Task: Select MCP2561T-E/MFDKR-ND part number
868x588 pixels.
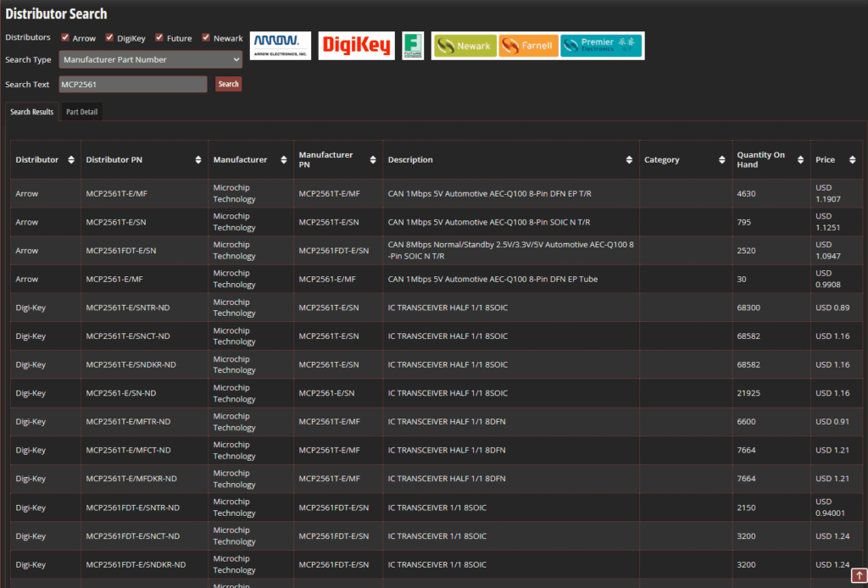Action: [131, 479]
